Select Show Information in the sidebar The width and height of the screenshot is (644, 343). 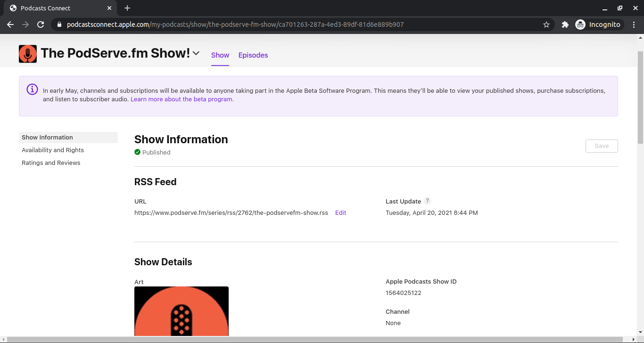click(68, 138)
